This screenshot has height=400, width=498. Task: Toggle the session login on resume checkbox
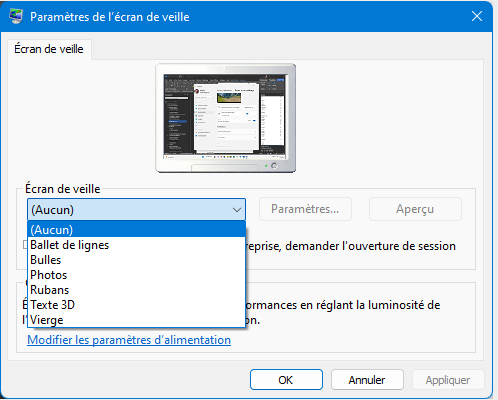point(25,245)
